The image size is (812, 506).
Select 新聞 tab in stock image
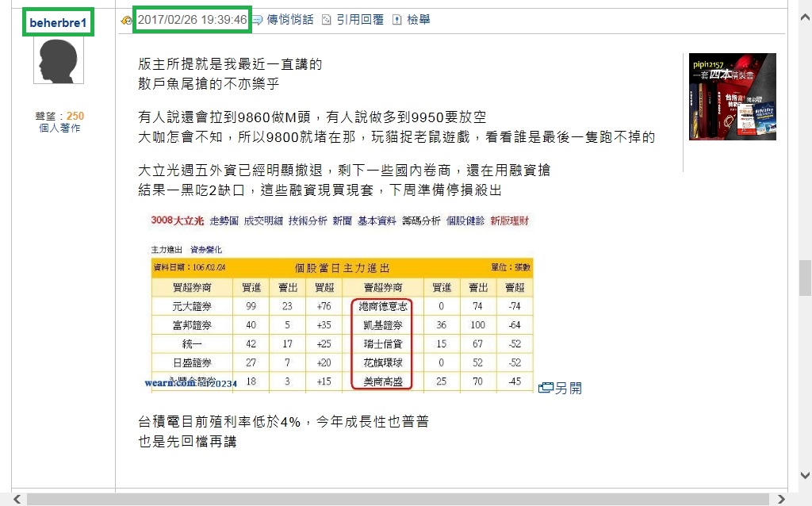(x=342, y=221)
